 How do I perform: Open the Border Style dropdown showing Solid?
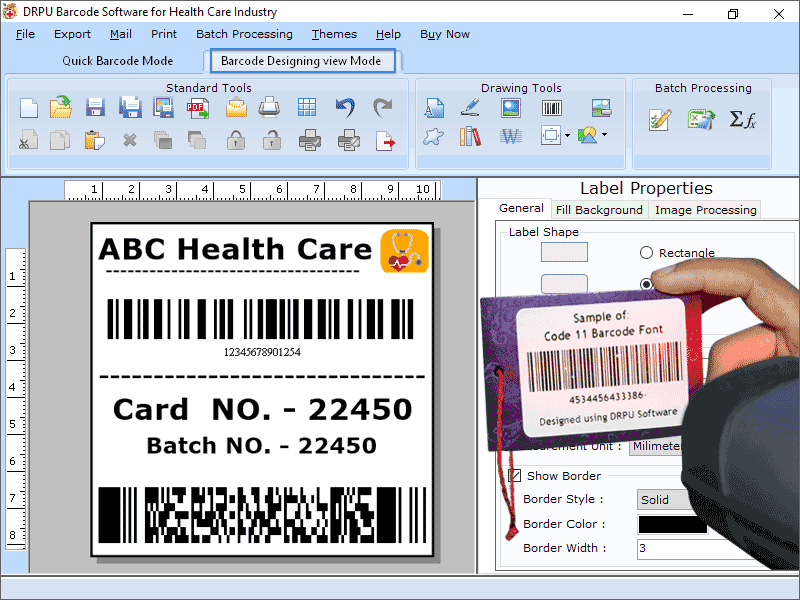coord(666,499)
